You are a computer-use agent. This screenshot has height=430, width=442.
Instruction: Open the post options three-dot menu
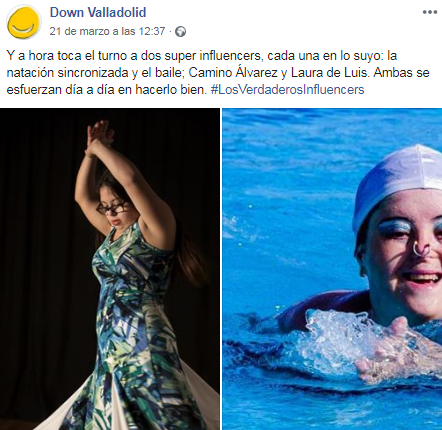[429, 12]
